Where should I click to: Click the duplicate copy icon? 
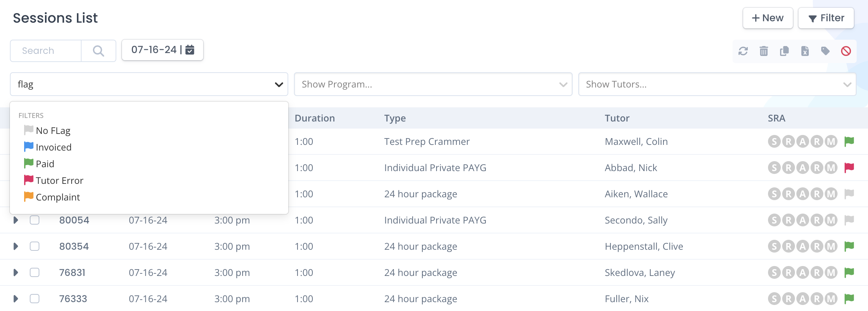coord(784,51)
